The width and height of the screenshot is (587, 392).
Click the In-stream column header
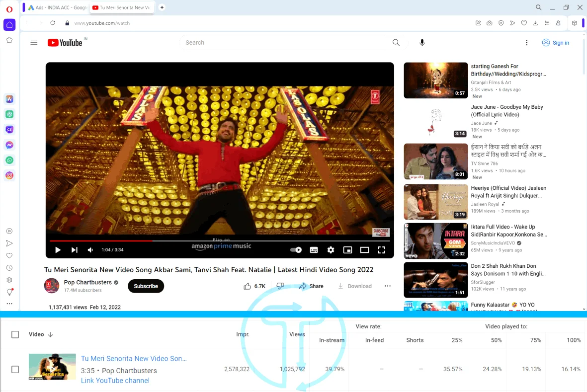[x=332, y=340]
